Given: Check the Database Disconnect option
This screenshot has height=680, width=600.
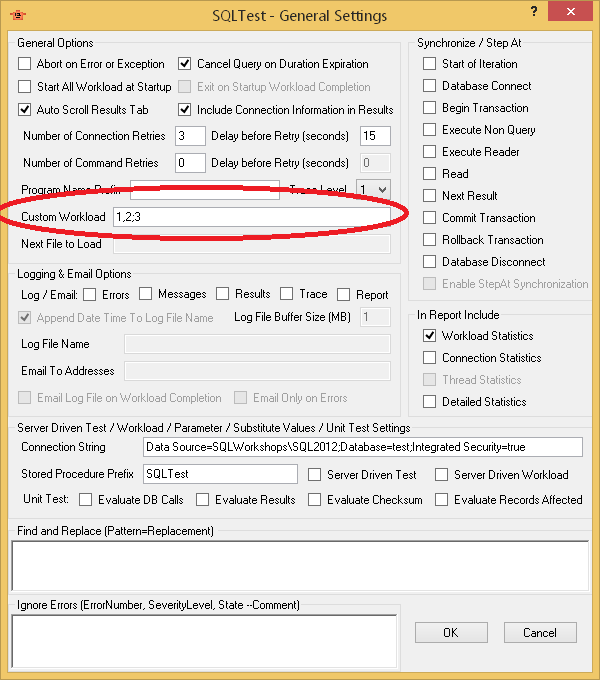Looking at the screenshot, I should tap(430, 262).
